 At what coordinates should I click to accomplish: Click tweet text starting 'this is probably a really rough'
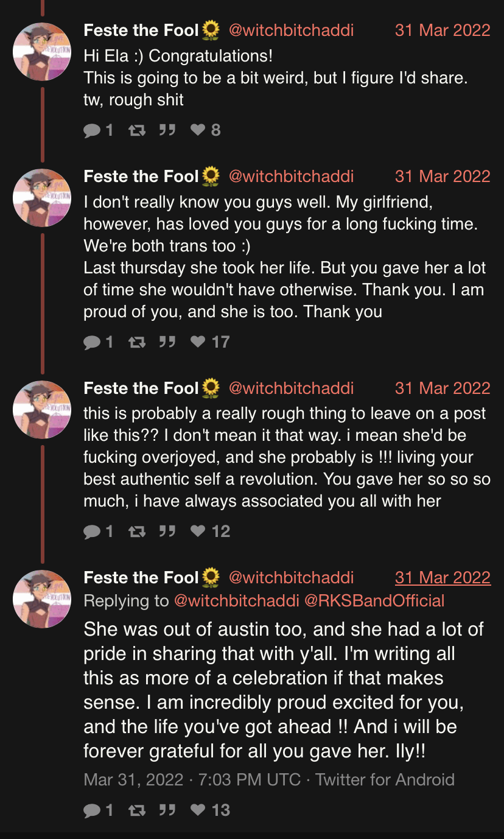285,457
